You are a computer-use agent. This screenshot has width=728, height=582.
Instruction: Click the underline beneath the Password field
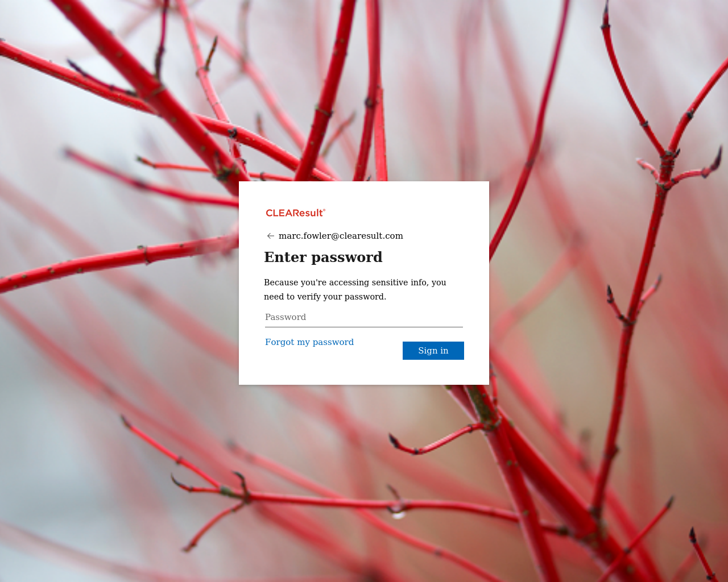364,327
